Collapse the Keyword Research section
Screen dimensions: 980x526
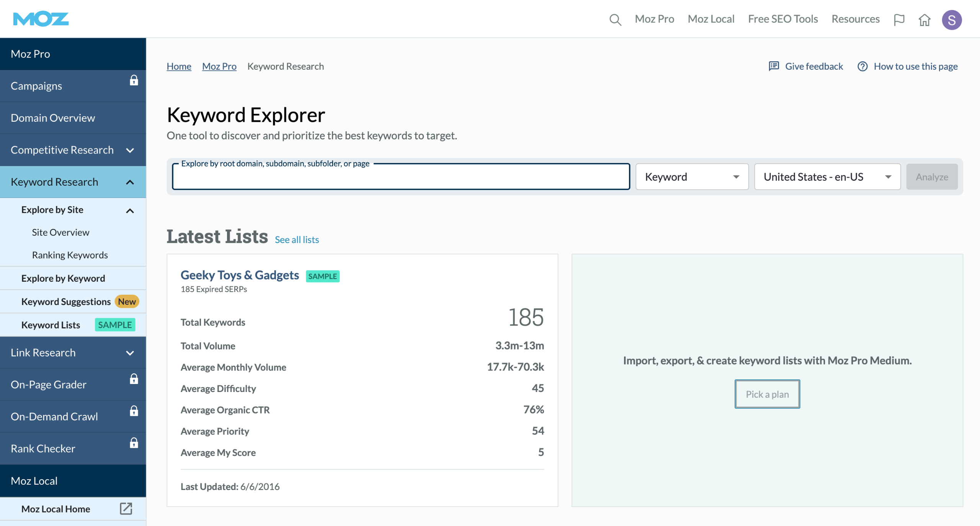[130, 182]
